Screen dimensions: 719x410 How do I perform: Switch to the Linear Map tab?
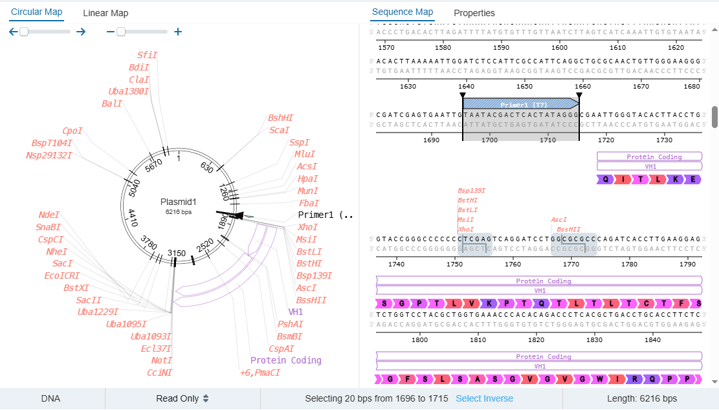(x=105, y=13)
